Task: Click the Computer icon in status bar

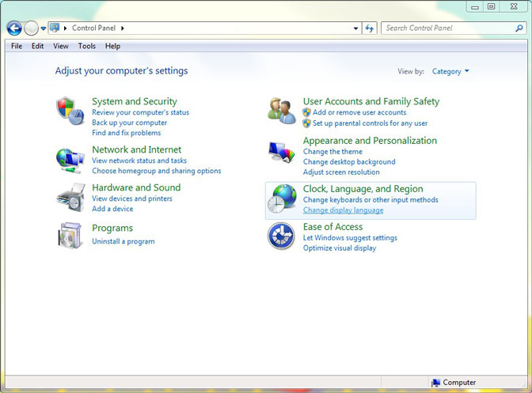Action: 435,383
